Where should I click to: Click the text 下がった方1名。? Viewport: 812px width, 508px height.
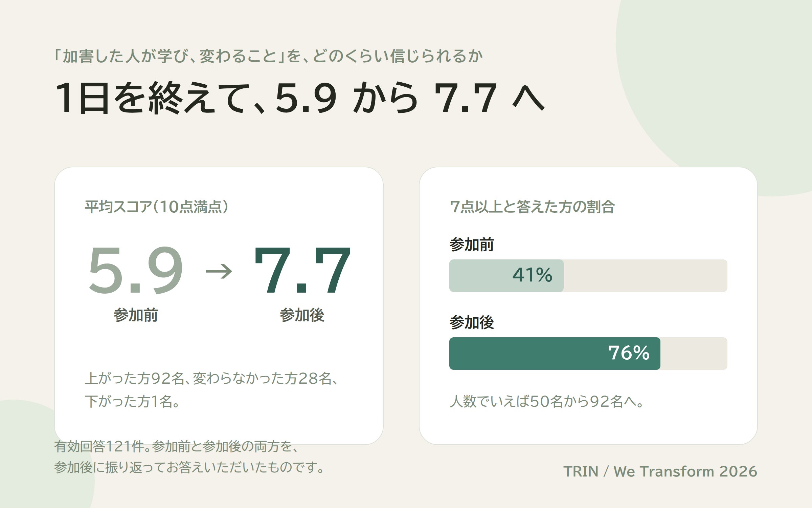pyautogui.click(x=133, y=401)
